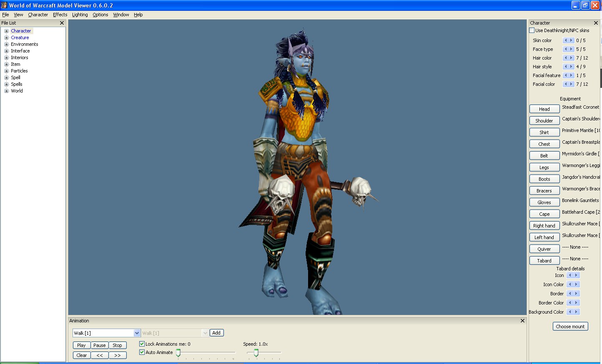Screen dimensions: 602x364
Task: Toggle Auto Animate checkbox
Action: coord(142,352)
